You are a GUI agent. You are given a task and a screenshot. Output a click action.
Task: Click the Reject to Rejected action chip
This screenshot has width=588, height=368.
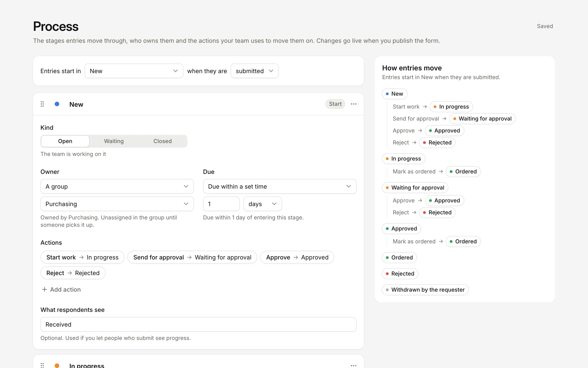point(73,273)
